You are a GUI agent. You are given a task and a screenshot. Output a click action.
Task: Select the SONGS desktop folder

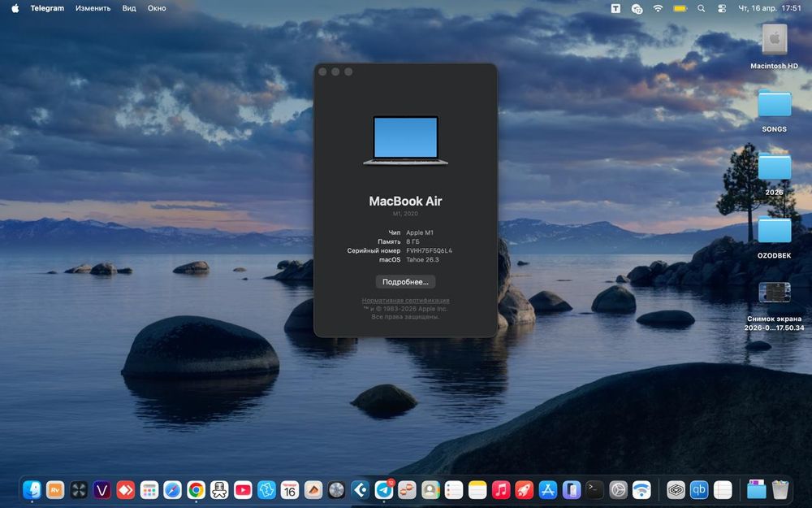[774, 111]
